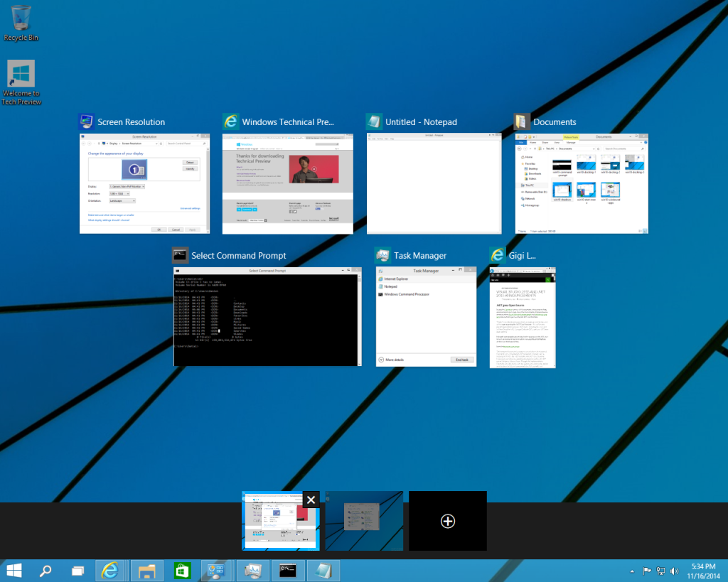Click the Screen Resolution app icon in Task View

(x=86, y=122)
